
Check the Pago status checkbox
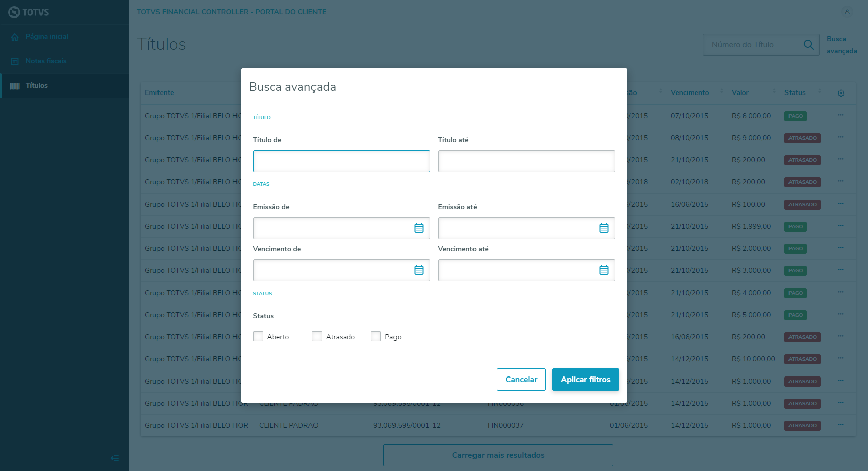[376, 336]
